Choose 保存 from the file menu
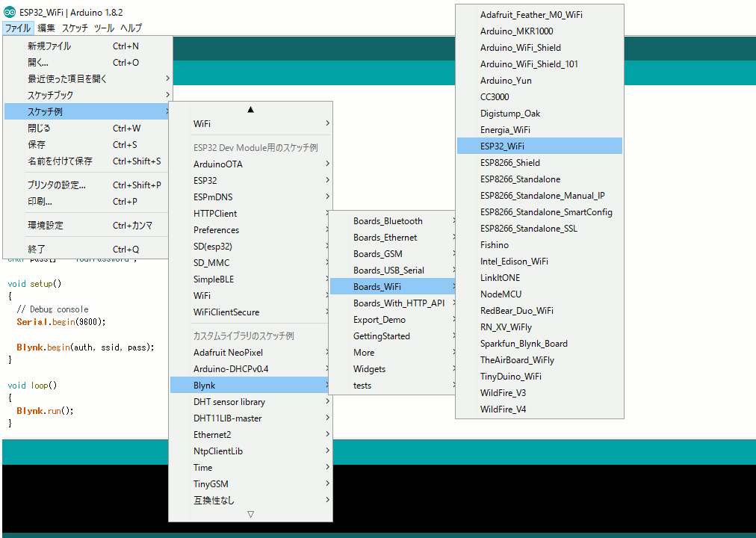 click(x=87, y=145)
